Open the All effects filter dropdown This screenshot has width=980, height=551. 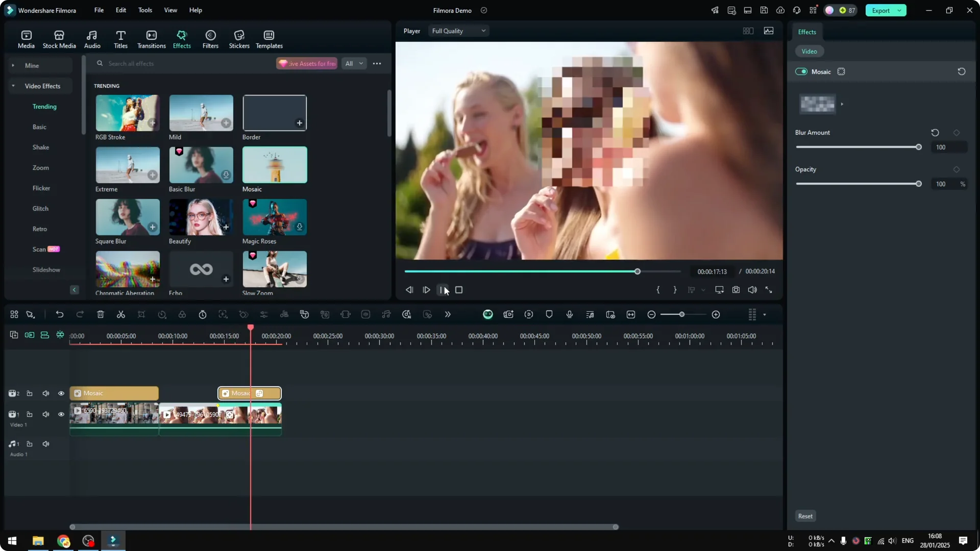click(354, 63)
